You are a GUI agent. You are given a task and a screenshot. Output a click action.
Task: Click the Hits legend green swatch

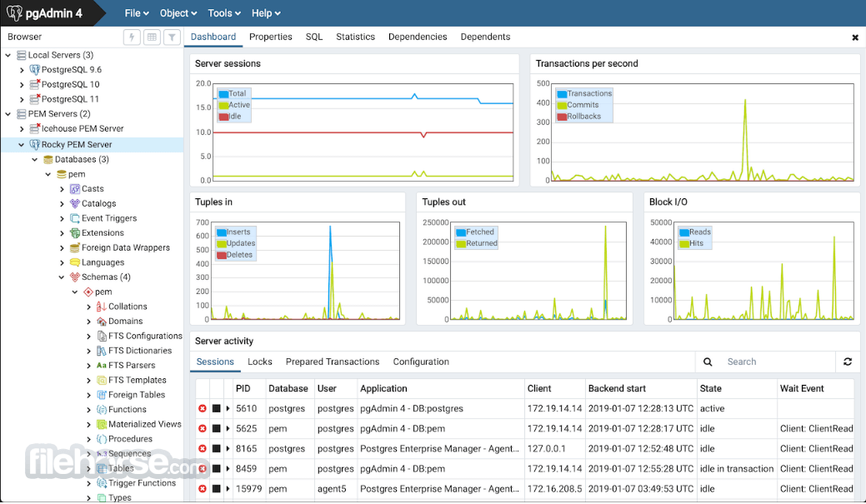[x=684, y=243]
